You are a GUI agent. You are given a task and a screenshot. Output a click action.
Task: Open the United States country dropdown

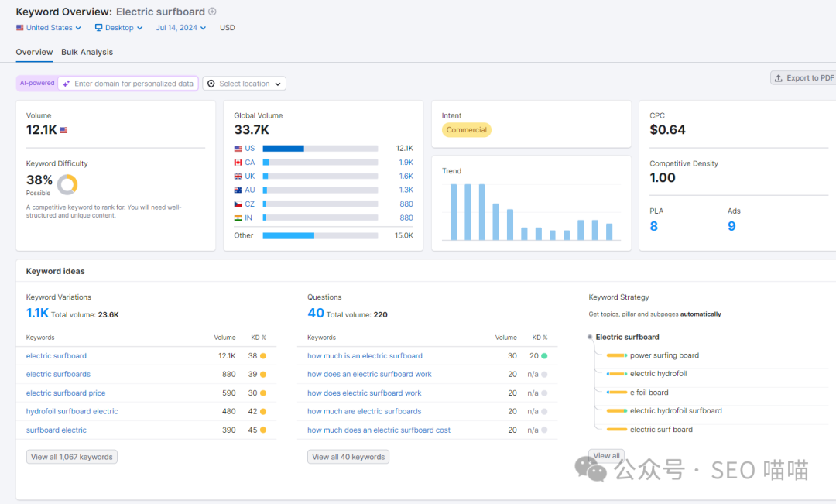click(x=49, y=28)
